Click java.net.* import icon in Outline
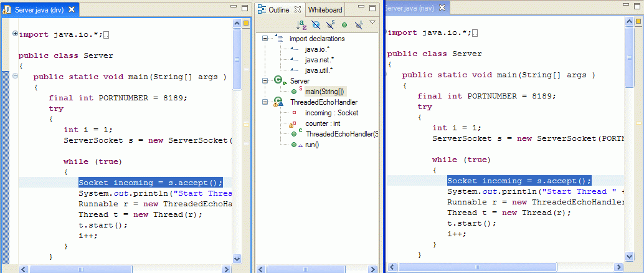Image resolution: width=644 pixels, height=273 pixels. [x=293, y=60]
